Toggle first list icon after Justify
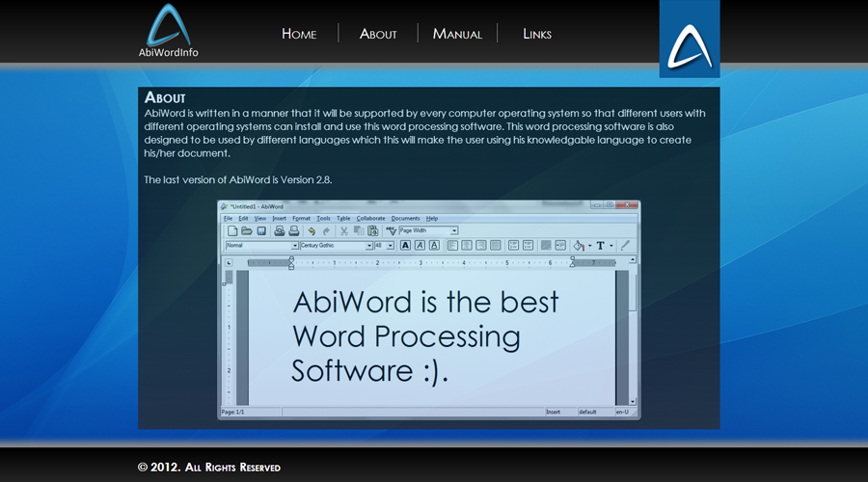 click(x=513, y=246)
